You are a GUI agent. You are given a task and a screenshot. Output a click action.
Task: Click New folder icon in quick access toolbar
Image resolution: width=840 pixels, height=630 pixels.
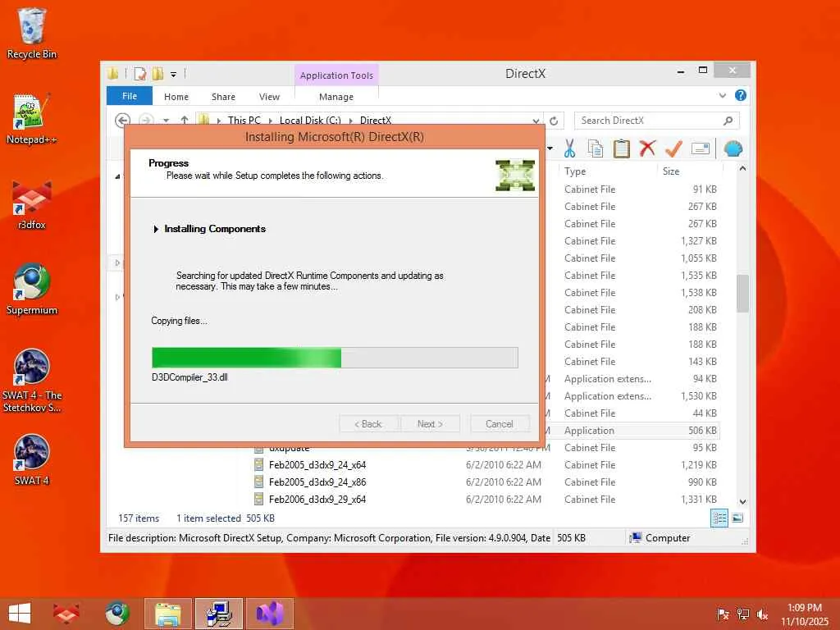(157, 73)
